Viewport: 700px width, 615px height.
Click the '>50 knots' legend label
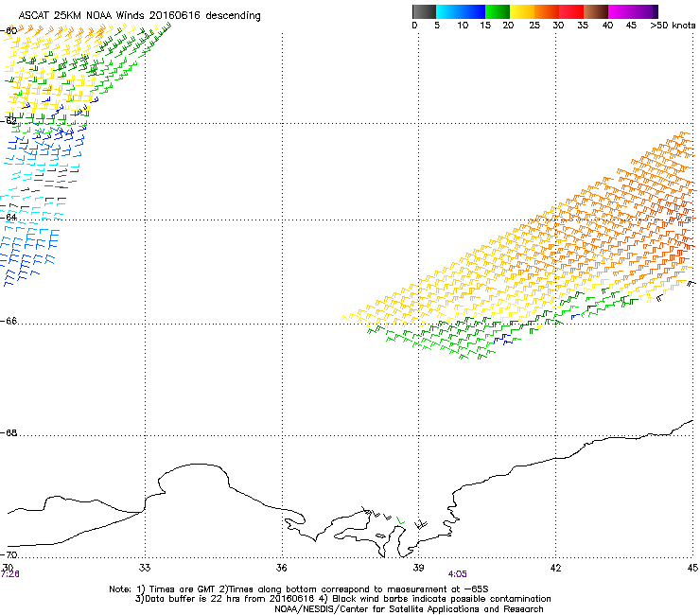[x=673, y=26]
